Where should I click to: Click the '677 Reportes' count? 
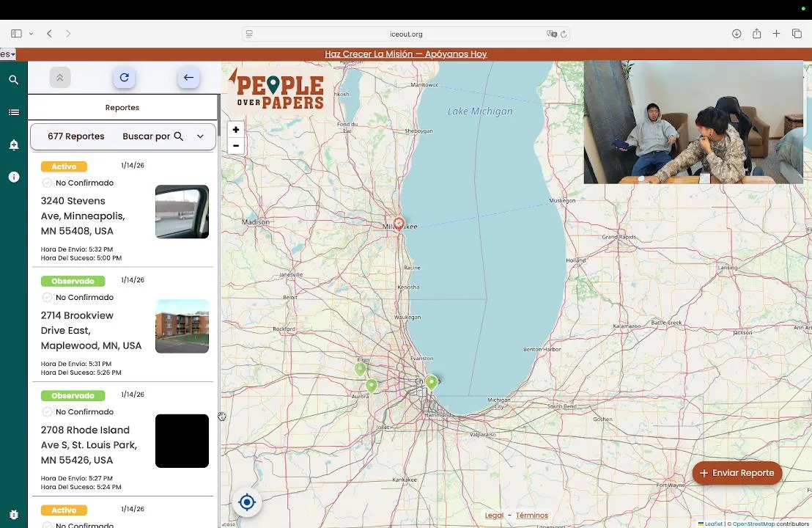[76, 136]
